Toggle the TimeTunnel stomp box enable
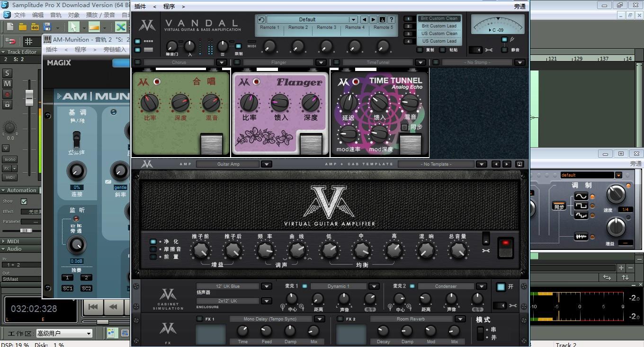 point(337,62)
